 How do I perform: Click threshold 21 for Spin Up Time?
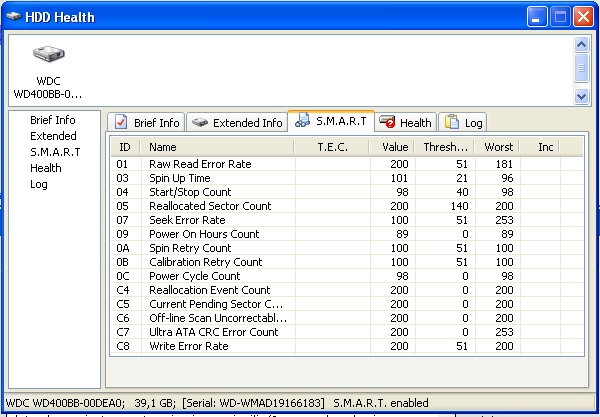click(x=462, y=178)
